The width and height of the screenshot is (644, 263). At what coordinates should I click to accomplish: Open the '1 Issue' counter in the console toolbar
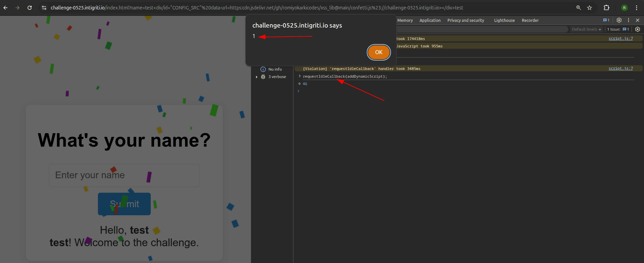[x=618, y=29]
